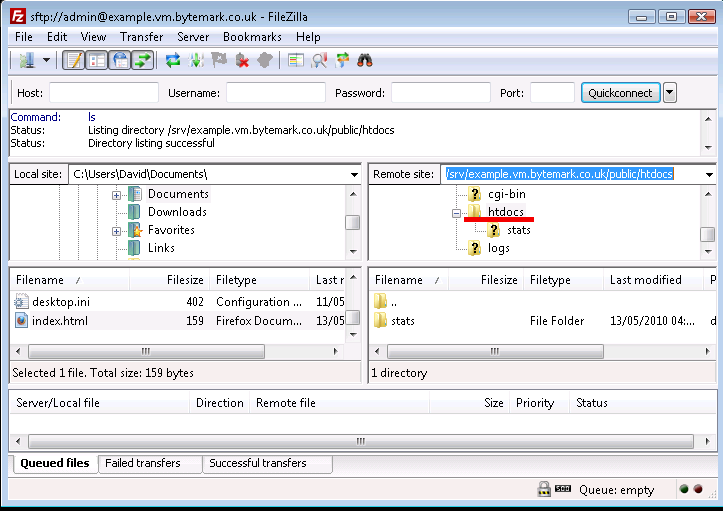
Task: Open the Site Manager icon
Action: point(27,60)
